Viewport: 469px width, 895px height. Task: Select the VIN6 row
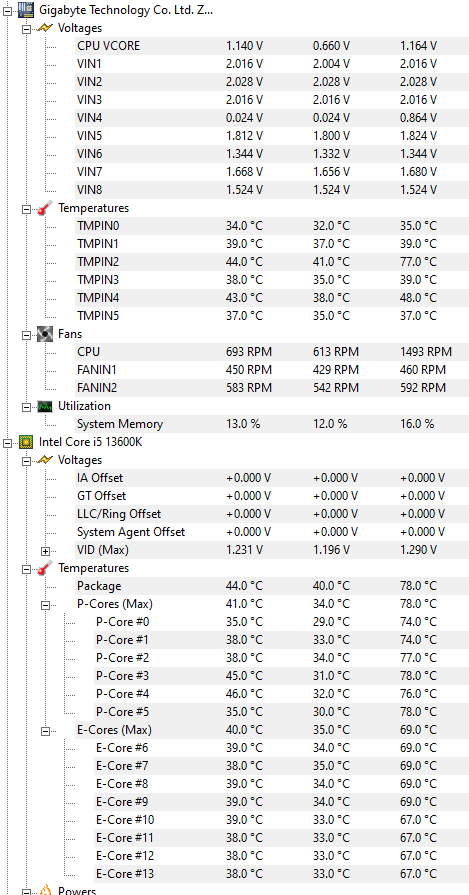271,154
